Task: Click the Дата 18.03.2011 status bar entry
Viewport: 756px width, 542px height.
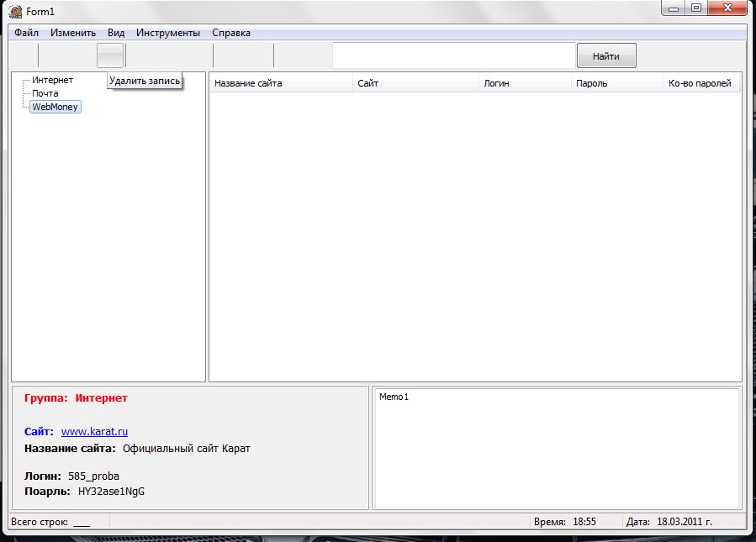Action: tap(669, 522)
